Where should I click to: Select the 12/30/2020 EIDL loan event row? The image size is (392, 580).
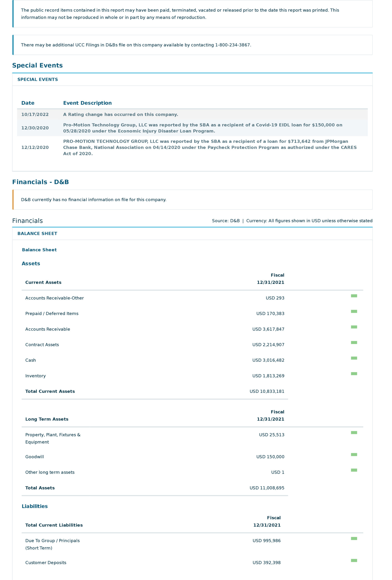(x=192, y=128)
